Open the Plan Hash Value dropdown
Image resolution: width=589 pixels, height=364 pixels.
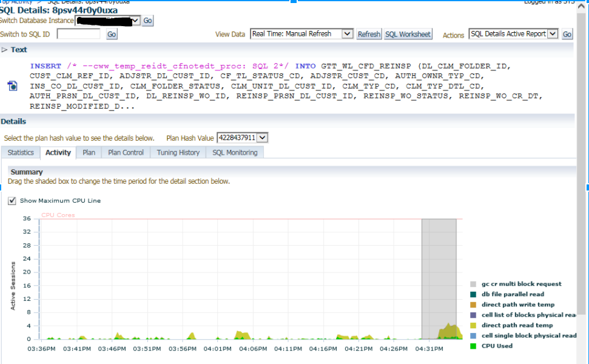(242, 138)
